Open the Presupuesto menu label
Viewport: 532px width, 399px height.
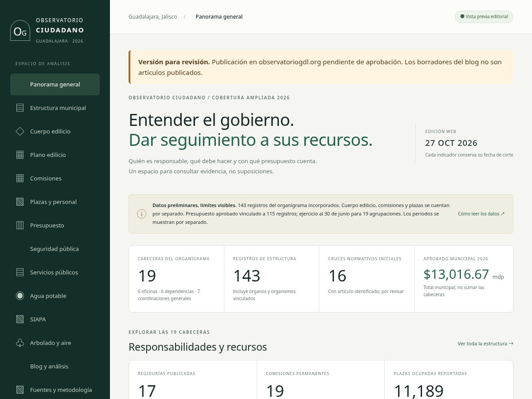tap(47, 225)
